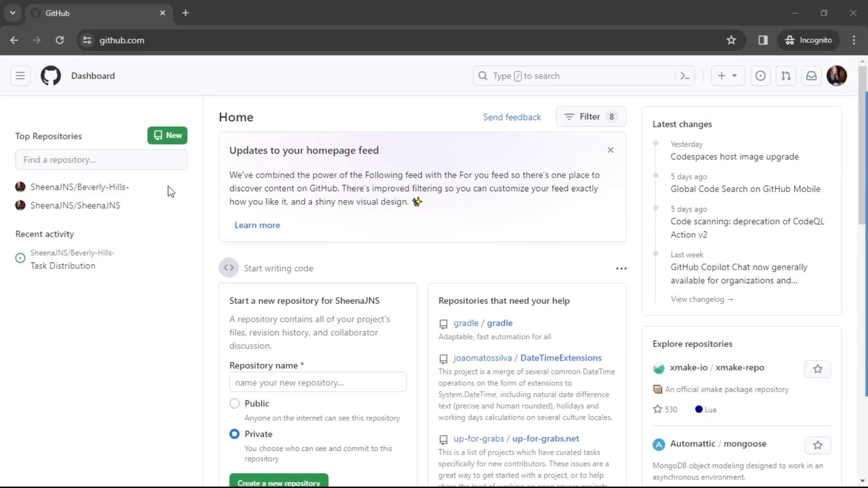Select the Public repository radio option

coord(234,404)
